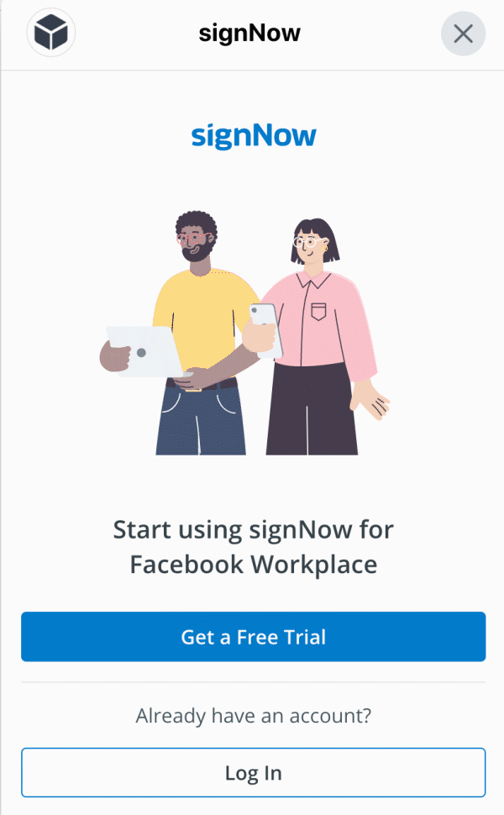Open the Log In button
This screenshot has width=504, height=815.
(x=254, y=773)
